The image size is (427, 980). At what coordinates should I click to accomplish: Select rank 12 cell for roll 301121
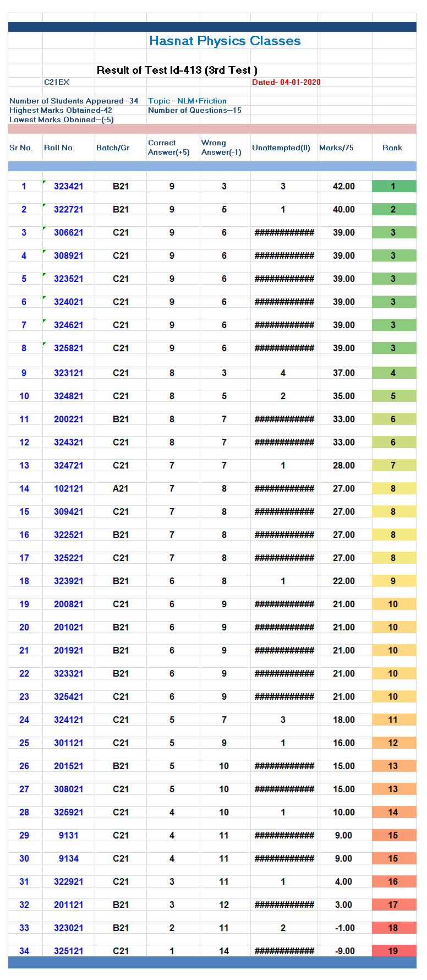[394, 743]
